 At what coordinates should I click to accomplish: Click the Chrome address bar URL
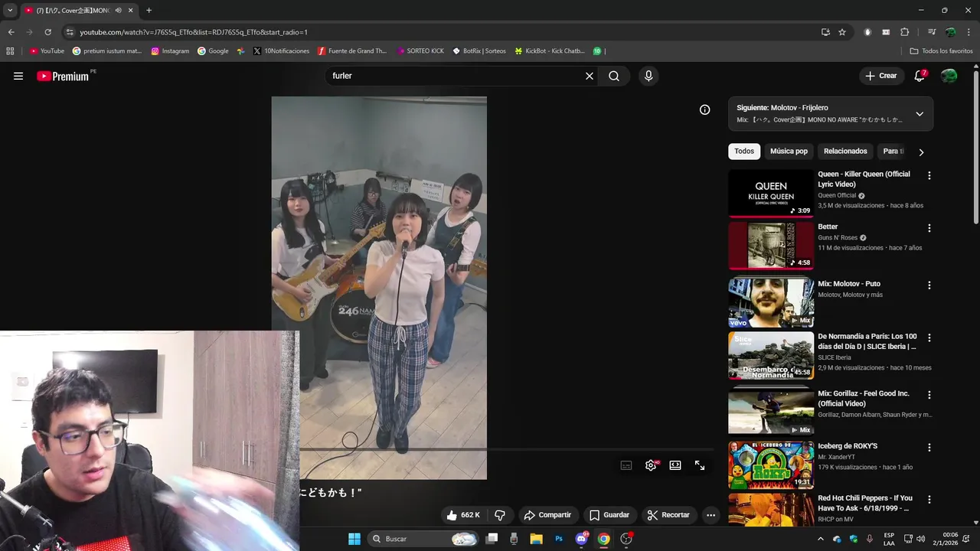(194, 32)
